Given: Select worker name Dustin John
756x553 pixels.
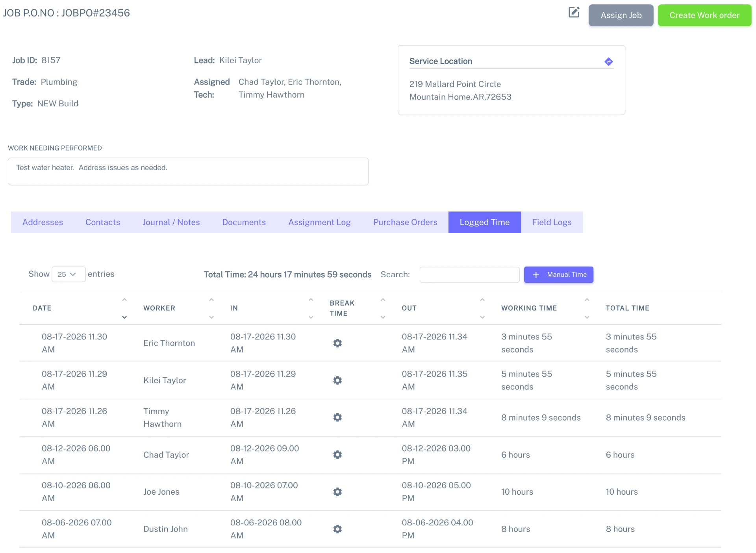Looking at the screenshot, I should coord(165,529).
